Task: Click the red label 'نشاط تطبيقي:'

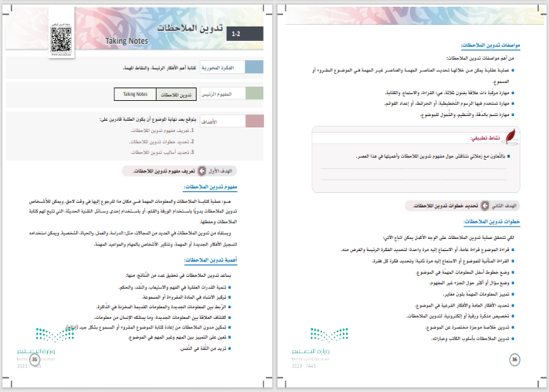Action: 485,138
